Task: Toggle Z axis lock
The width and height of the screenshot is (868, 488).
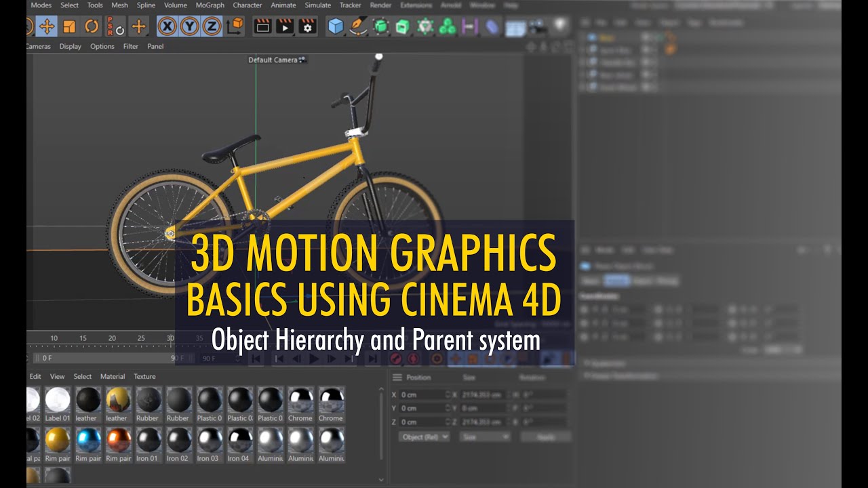Action: 212,26
